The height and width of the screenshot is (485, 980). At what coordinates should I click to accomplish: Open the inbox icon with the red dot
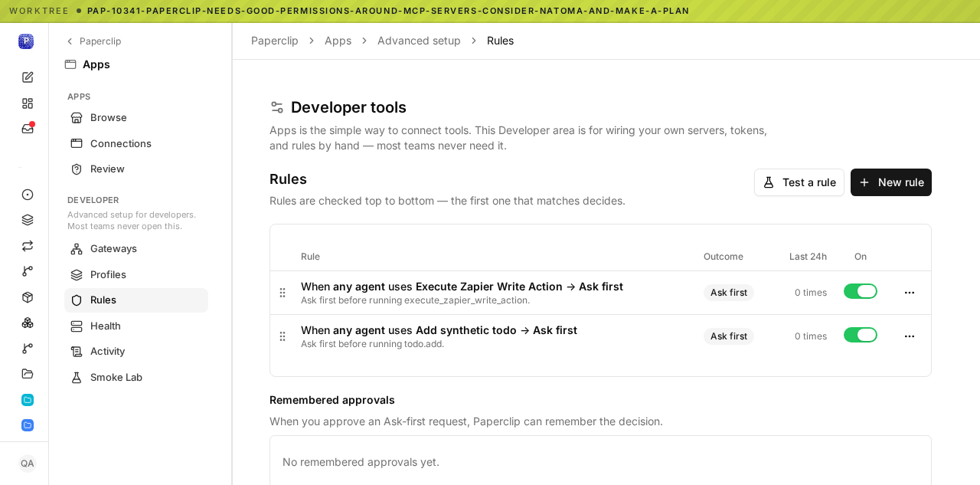pyautogui.click(x=28, y=128)
